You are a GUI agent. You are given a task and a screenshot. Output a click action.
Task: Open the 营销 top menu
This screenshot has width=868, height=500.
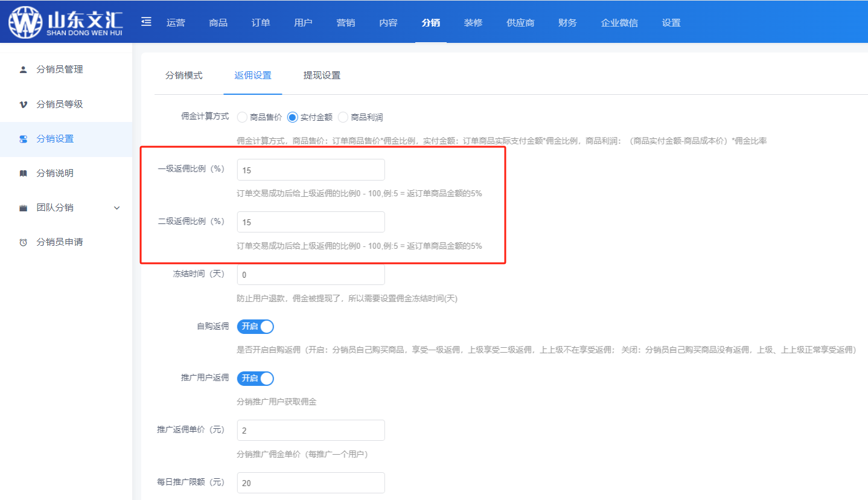pyautogui.click(x=346, y=23)
